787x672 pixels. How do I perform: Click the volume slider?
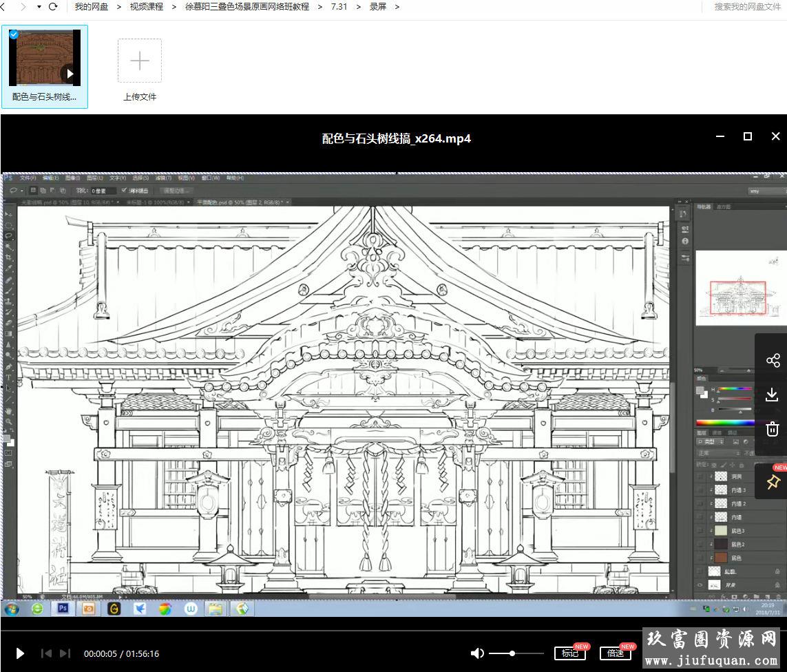[516, 653]
